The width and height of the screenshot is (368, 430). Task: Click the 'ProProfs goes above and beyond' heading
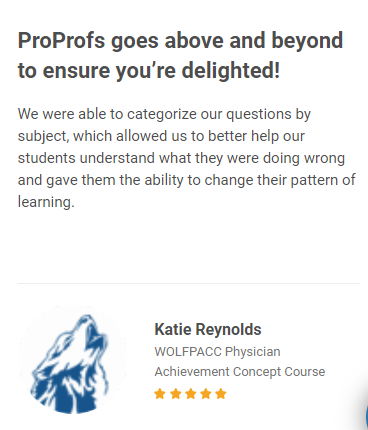[x=180, y=41]
